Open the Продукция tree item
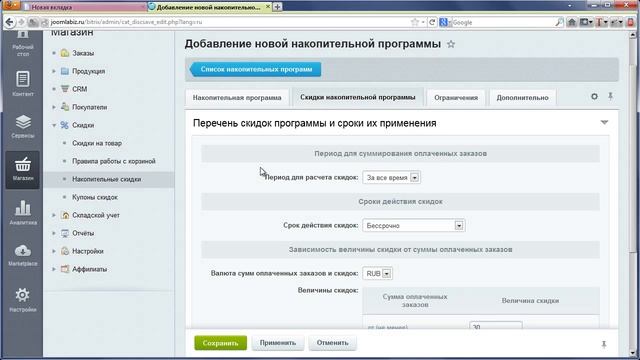 pyautogui.click(x=88, y=71)
